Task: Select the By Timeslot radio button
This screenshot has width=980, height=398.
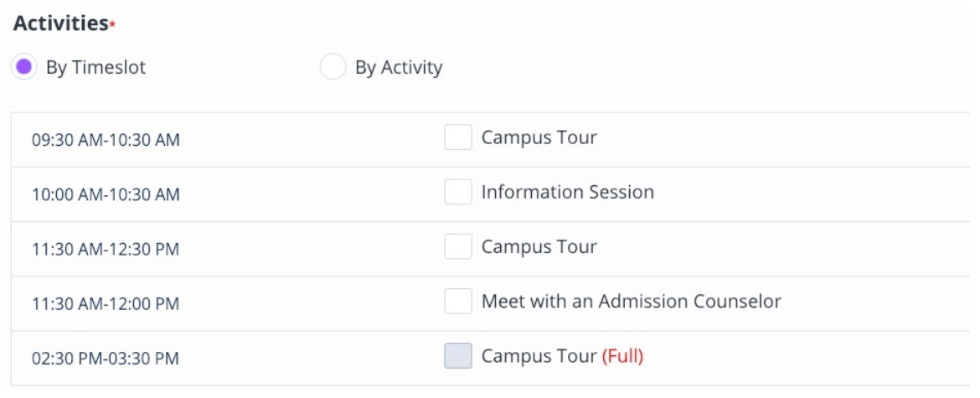Action: pyautogui.click(x=25, y=68)
